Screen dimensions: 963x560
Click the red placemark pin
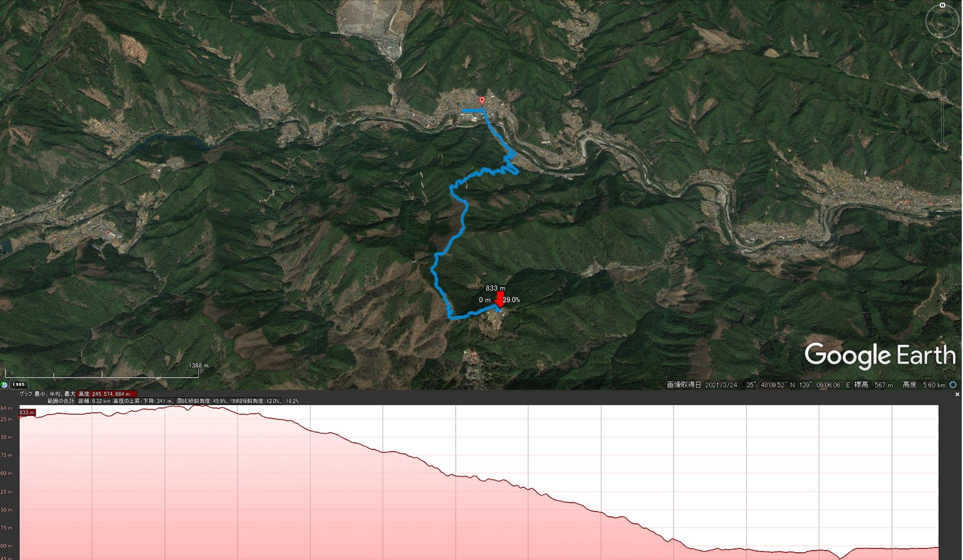pyautogui.click(x=482, y=101)
